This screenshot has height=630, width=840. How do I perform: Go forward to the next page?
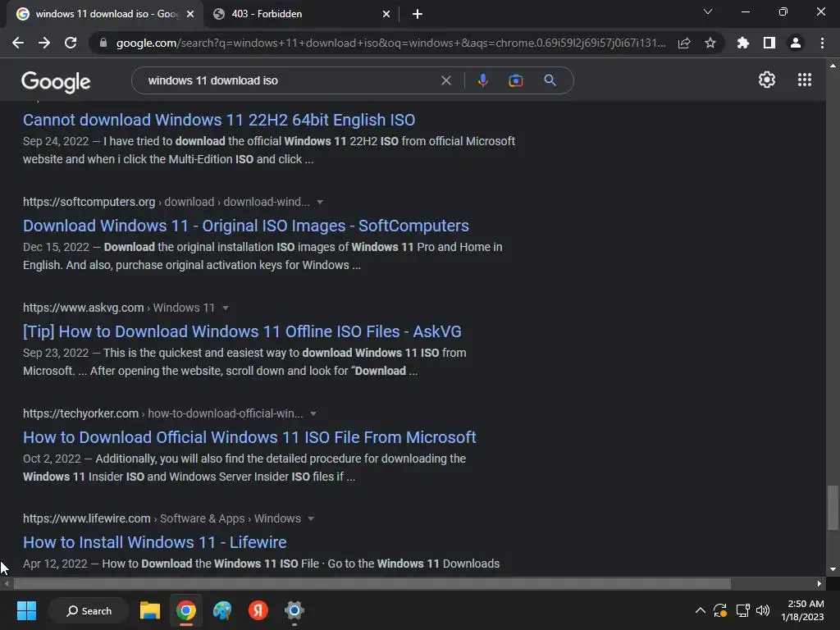44,43
